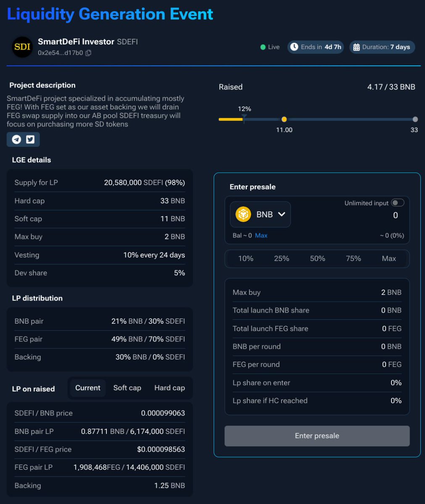Screen dimensions: 425x504
Task: Click the BNB coin icon
Action: (x=243, y=214)
